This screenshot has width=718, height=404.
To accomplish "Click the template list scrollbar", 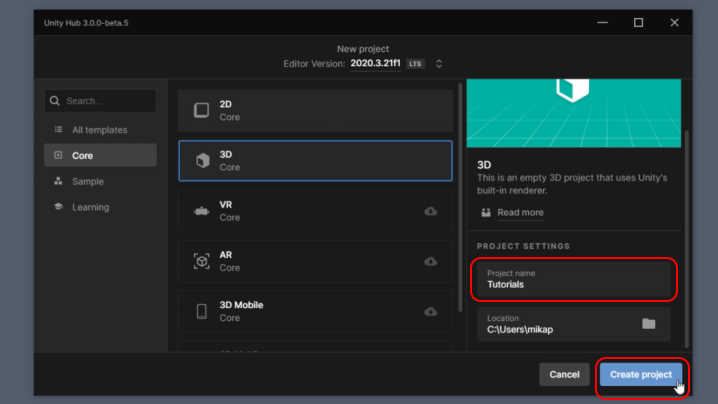I will (460, 197).
